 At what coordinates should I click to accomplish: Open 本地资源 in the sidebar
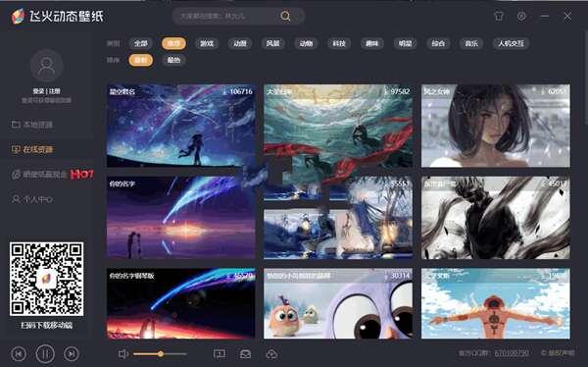pyautogui.click(x=32, y=125)
